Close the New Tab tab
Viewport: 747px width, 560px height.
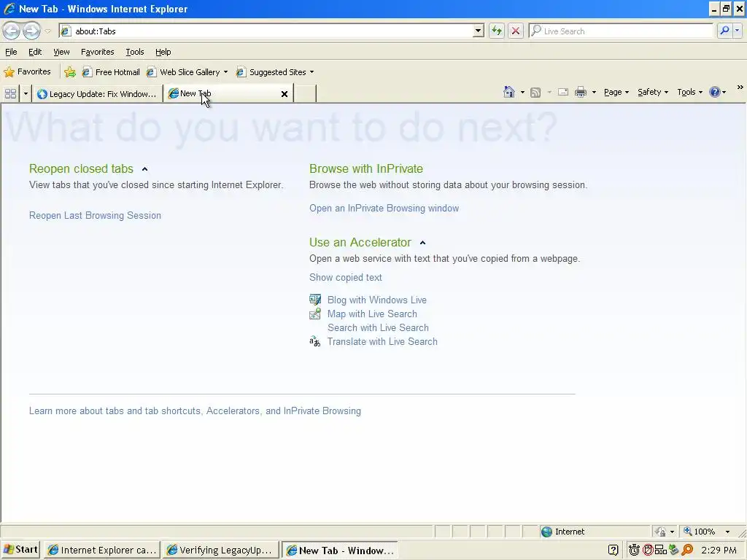coord(285,94)
